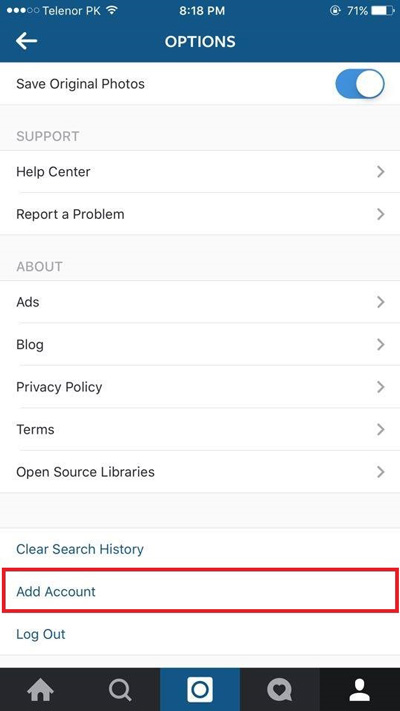Screen dimensions: 400x711
Task: Tap Clear Search History link
Action: coord(80,549)
